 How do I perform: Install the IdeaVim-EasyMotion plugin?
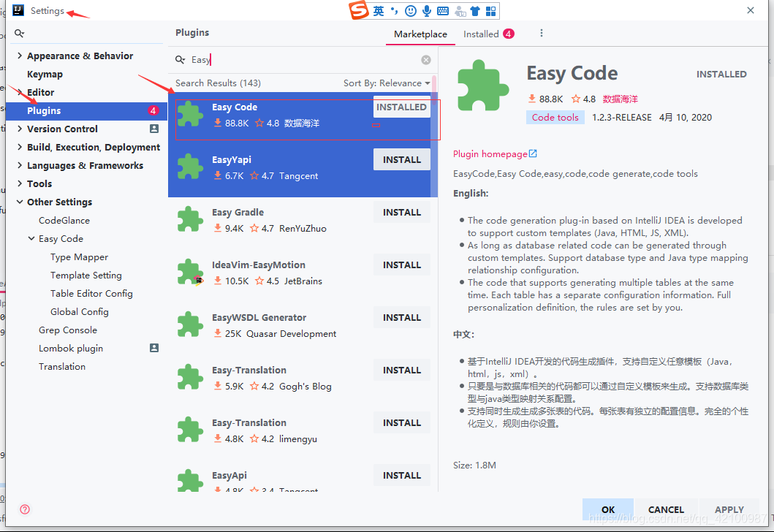[x=402, y=265]
